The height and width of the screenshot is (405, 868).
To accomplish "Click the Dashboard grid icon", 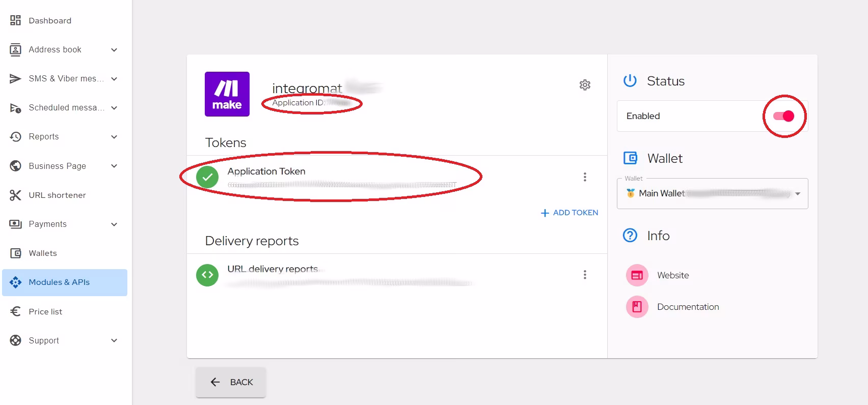I will 15,20.
